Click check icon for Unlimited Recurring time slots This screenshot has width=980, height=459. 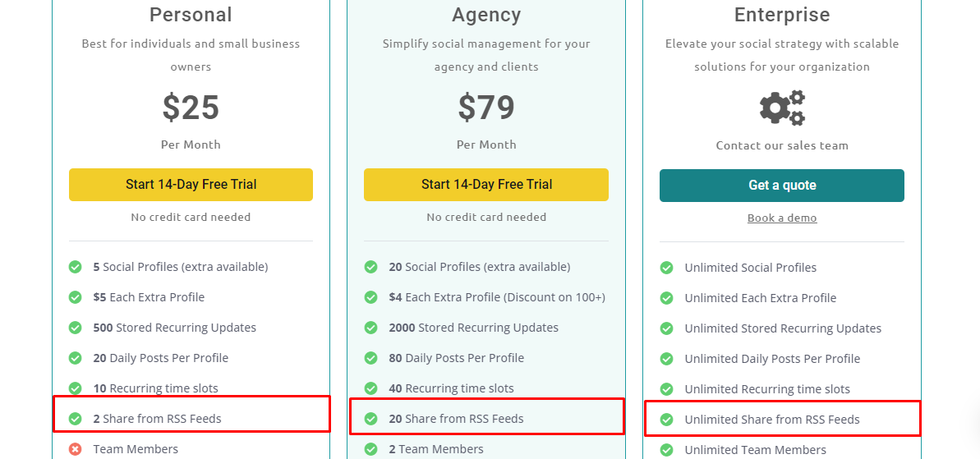tap(666, 389)
